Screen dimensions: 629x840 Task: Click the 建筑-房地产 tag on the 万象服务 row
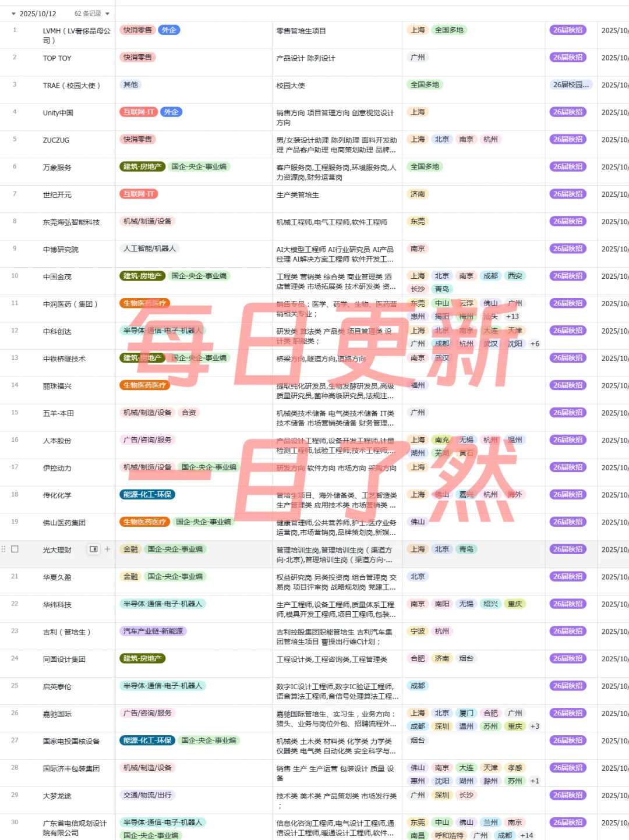pos(142,166)
